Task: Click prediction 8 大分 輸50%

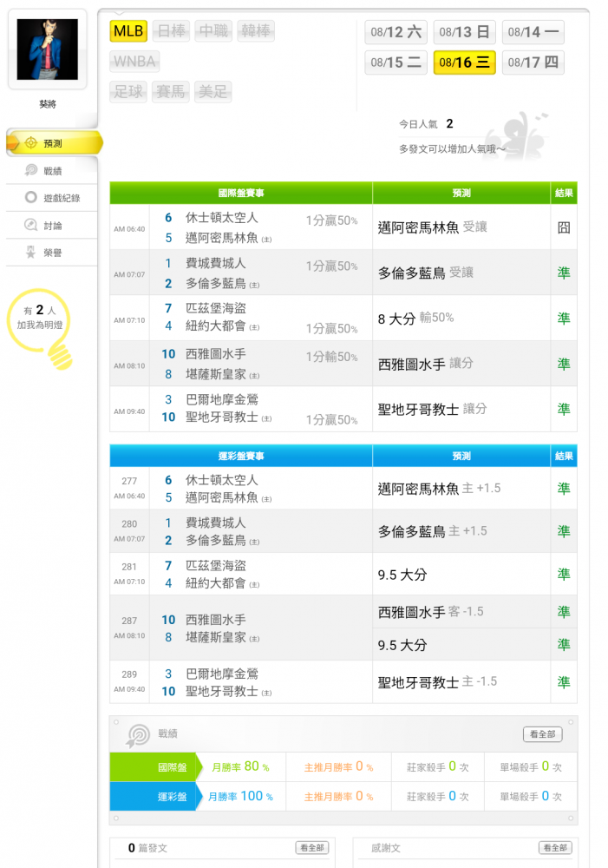Action: click(415, 319)
